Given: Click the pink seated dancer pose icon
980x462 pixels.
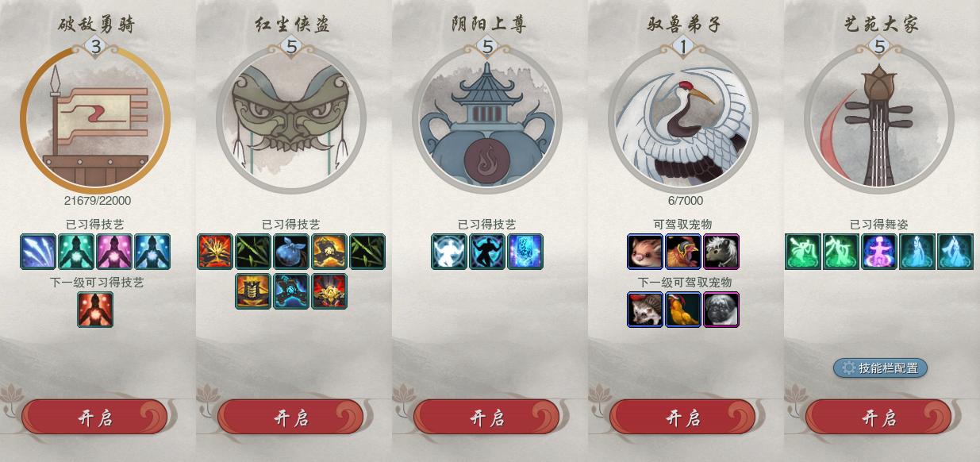Looking at the screenshot, I should [879, 252].
